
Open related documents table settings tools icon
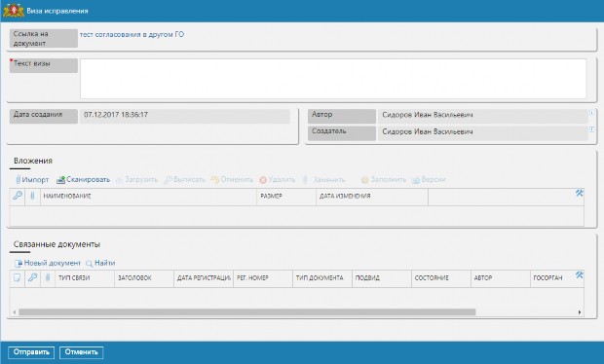click(x=579, y=274)
